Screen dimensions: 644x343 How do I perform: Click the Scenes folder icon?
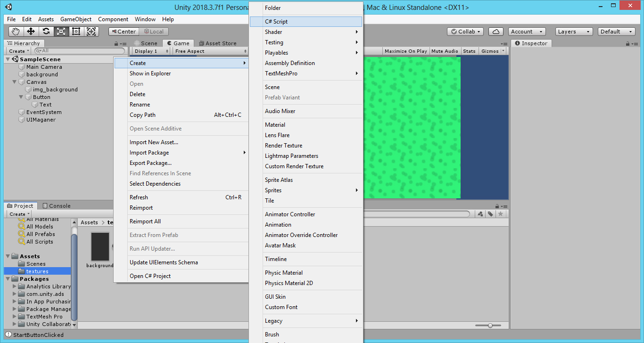[22, 264]
